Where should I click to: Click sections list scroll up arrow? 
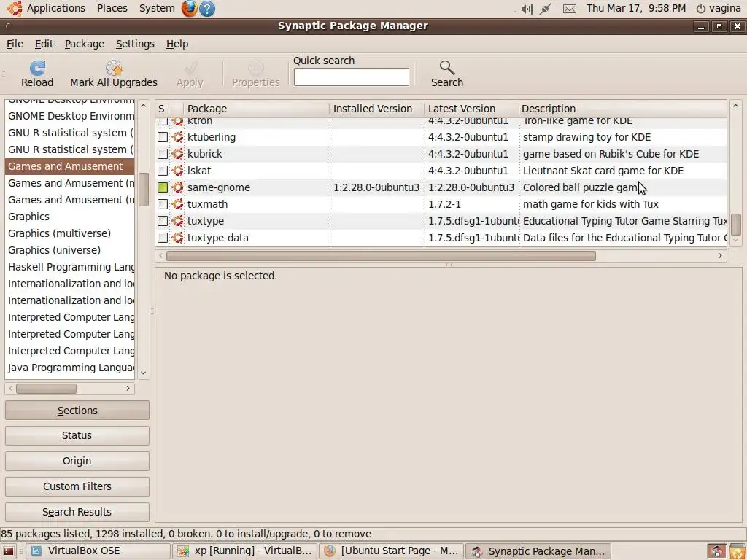[x=144, y=105]
